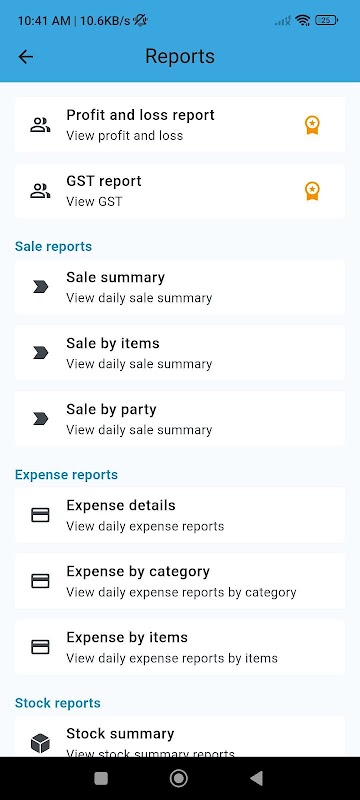The width and height of the screenshot is (360, 800).
Task: Open Expense by category report
Action: click(179, 581)
